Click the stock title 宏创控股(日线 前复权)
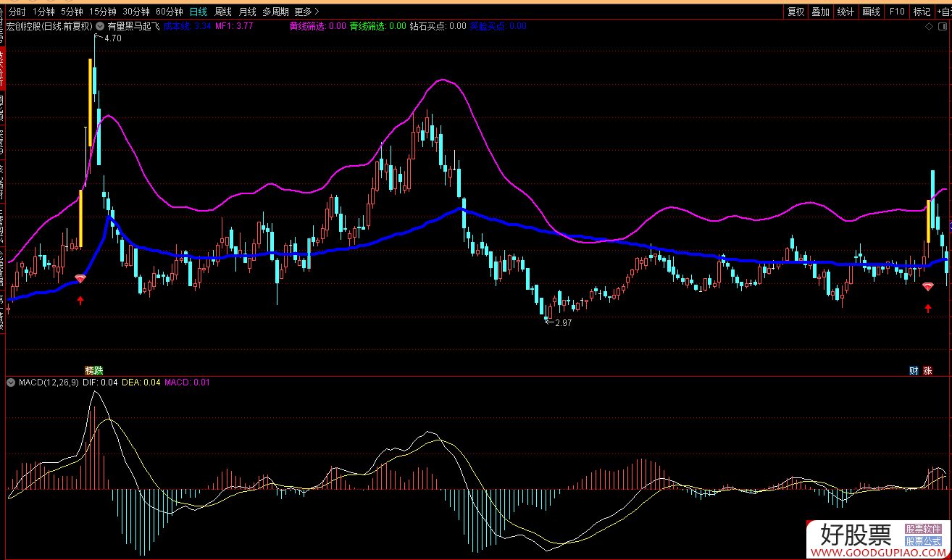 point(50,26)
